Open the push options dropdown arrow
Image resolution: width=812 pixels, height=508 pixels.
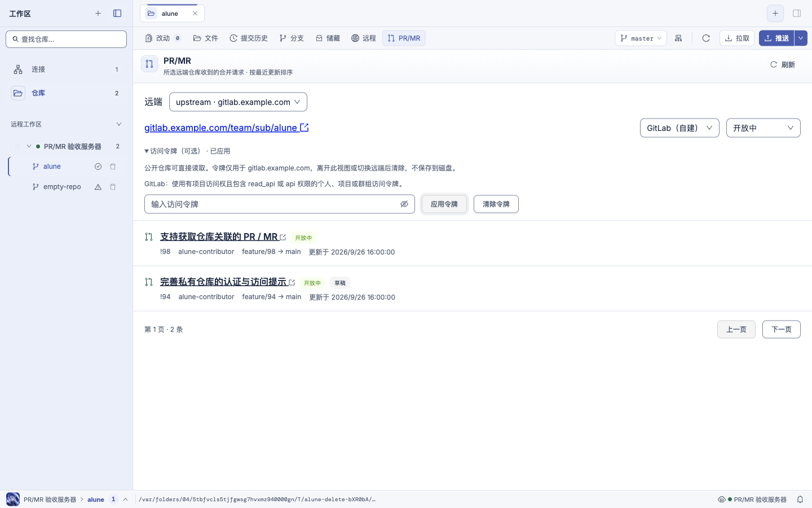(801, 38)
